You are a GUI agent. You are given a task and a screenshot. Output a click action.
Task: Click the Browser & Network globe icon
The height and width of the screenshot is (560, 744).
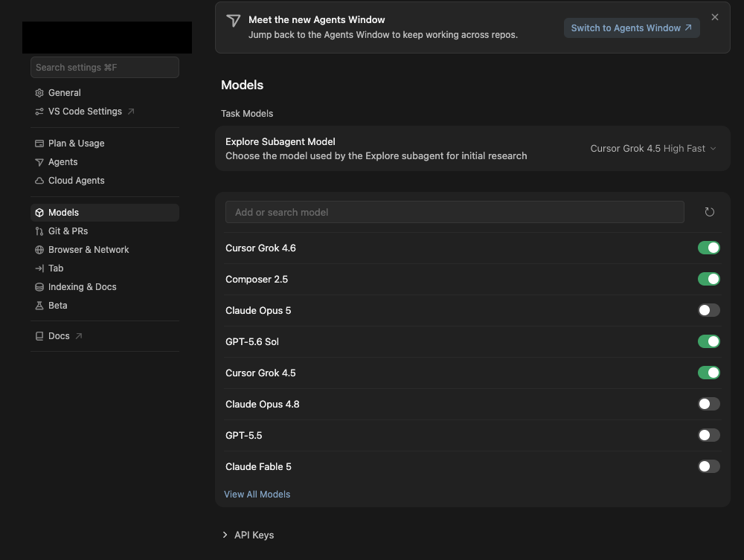point(39,250)
